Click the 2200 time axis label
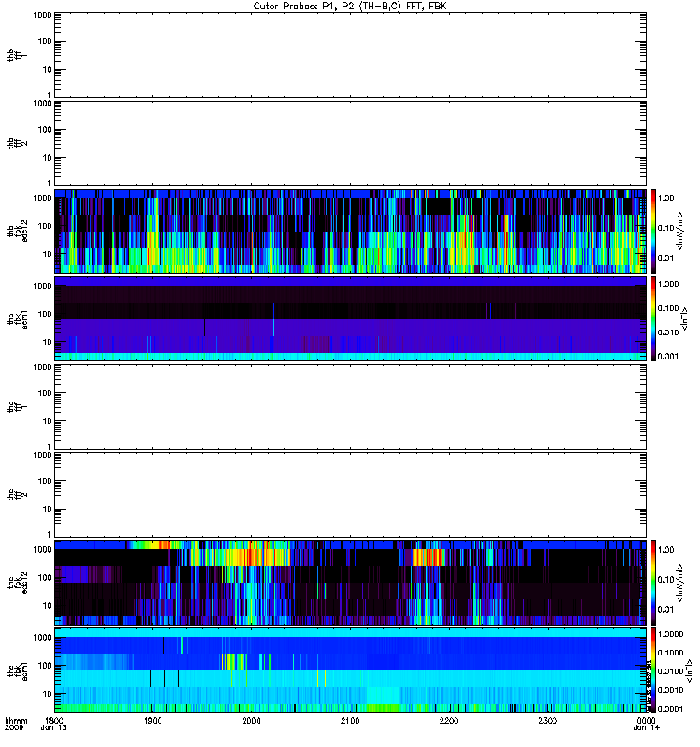Viewport: 700px width, 747px height. tap(449, 721)
